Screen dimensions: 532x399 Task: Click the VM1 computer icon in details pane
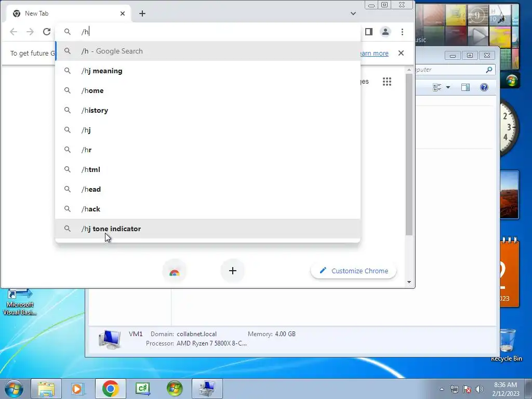pyautogui.click(x=110, y=339)
